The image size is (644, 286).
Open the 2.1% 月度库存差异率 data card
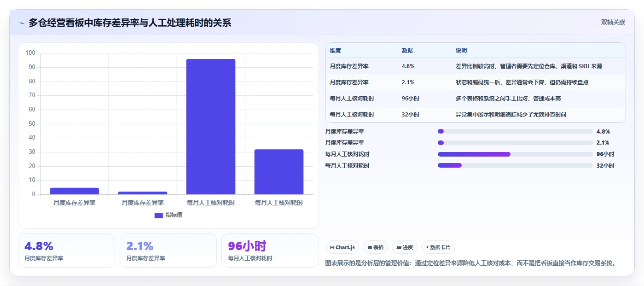click(x=168, y=251)
